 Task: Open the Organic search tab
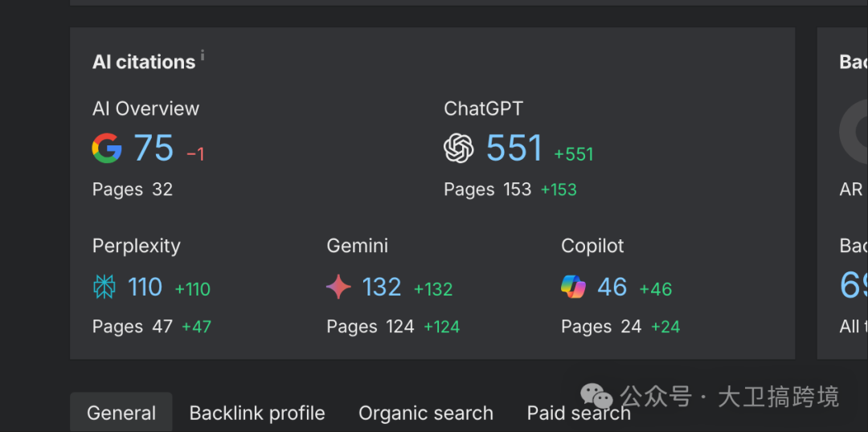pyautogui.click(x=426, y=413)
